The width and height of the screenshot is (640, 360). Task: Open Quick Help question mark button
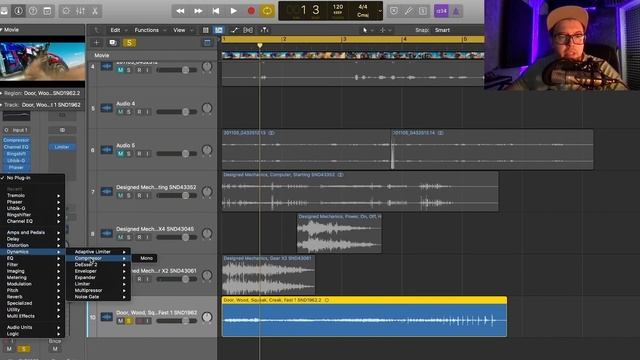(x=33, y=11)
